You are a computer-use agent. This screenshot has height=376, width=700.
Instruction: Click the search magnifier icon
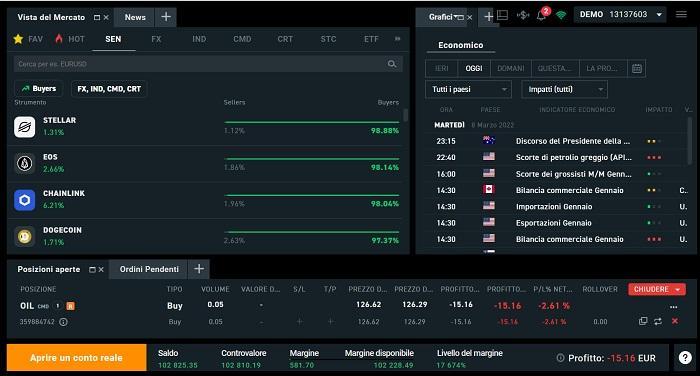(392, 64)
